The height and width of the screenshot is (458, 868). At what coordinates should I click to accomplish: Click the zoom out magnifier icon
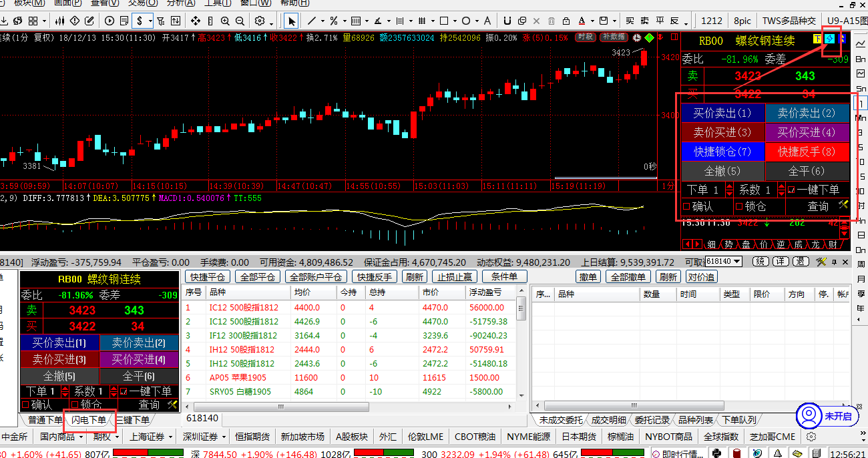click(x=240, y=21)
